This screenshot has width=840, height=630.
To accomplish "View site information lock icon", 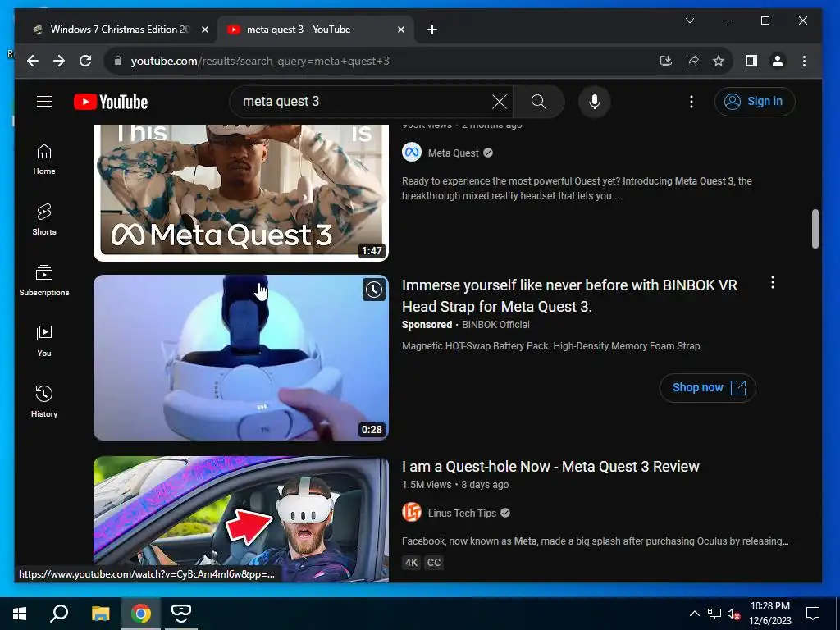I will click(x=118, y=61).
